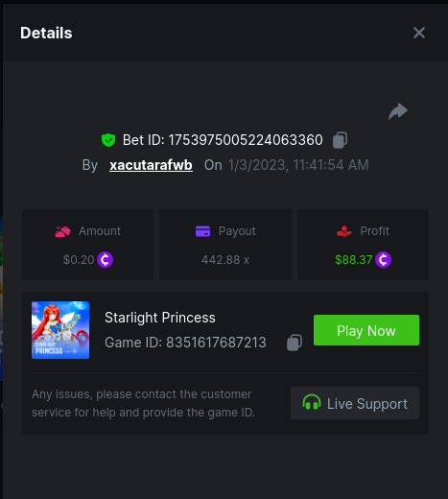448x499 pixels.
Task: Click the share arrow icon
Action: (x=398, y=111)
